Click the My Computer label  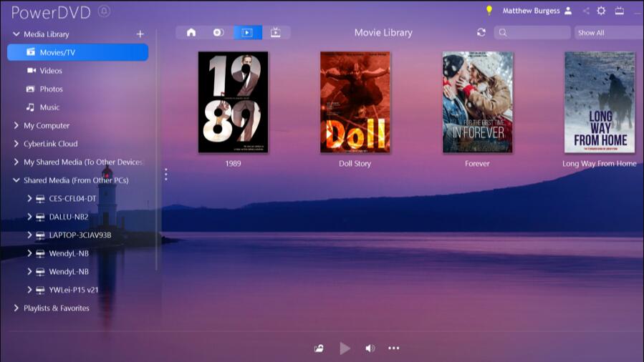click(x=47, y=125)
